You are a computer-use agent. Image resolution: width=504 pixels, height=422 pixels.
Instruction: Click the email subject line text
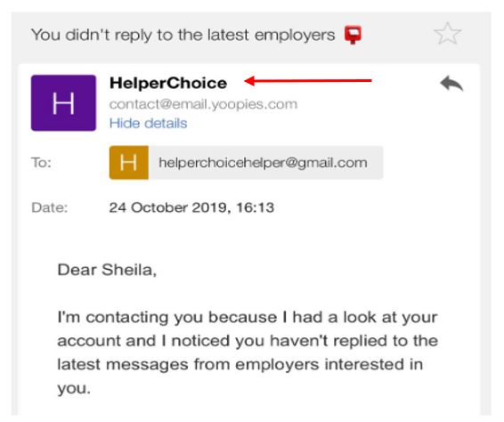pyautogui.click(x=183, y=35)
